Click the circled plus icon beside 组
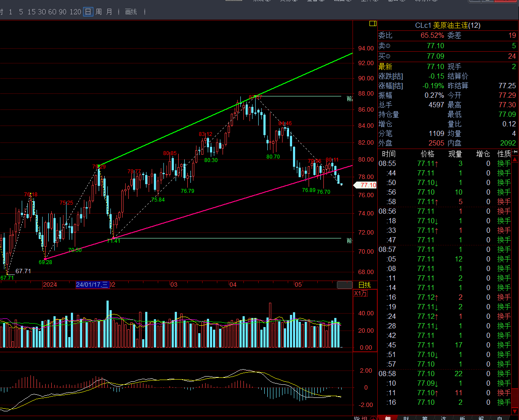The image size is (519, 420). (x=373, y=418)
